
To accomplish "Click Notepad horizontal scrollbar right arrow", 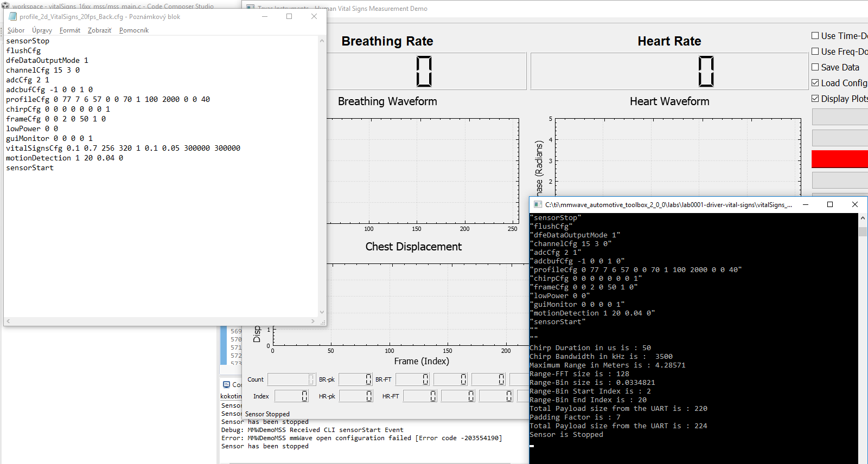I will 313,321.
